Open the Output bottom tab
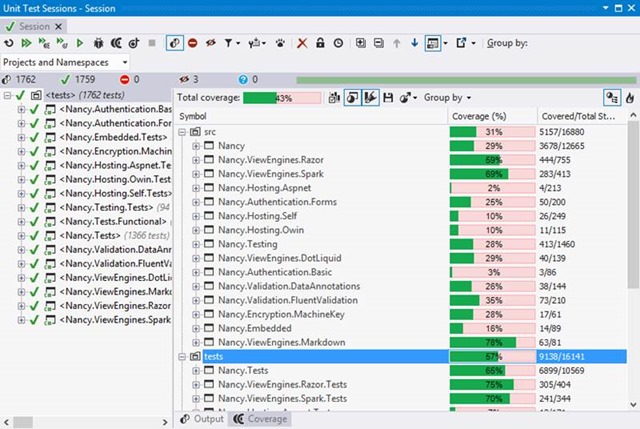The width and height of the screenshot is (640, 429). coord(202,419)
